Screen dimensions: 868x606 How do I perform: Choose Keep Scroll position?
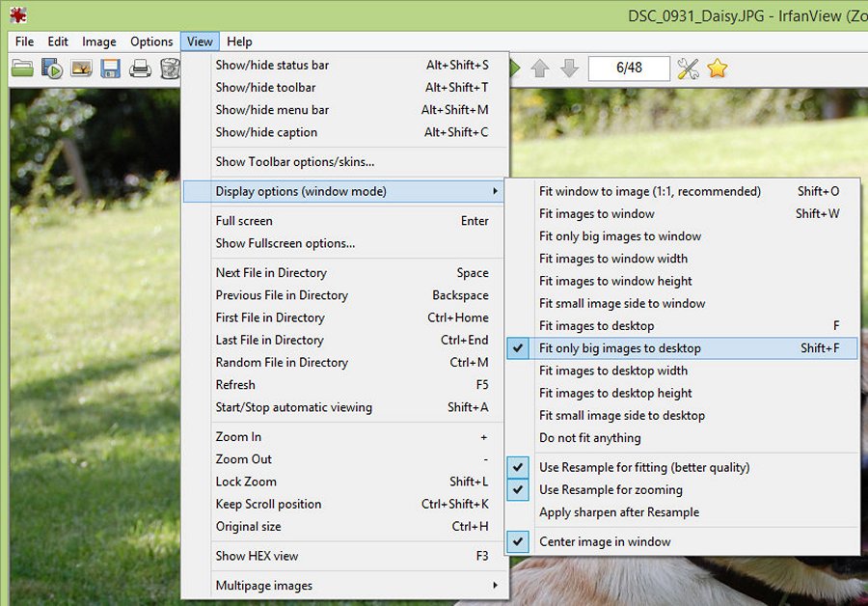click(343, 504)
